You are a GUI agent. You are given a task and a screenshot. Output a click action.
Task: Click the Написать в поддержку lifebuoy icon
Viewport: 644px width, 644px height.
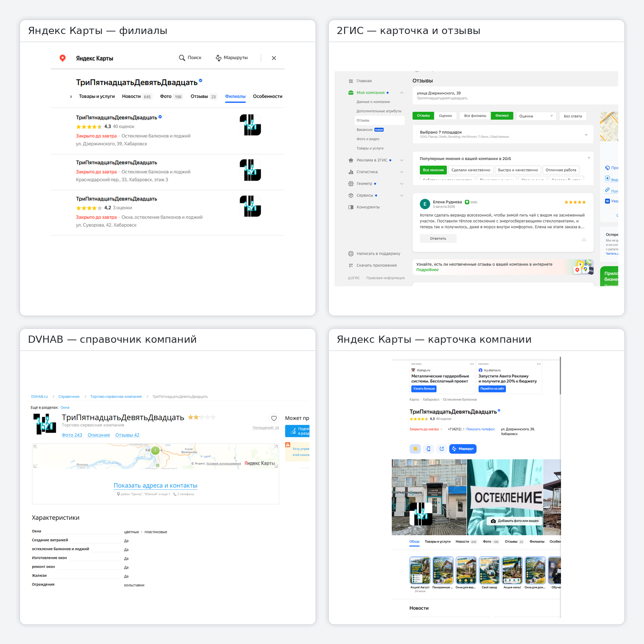(351, 254)
